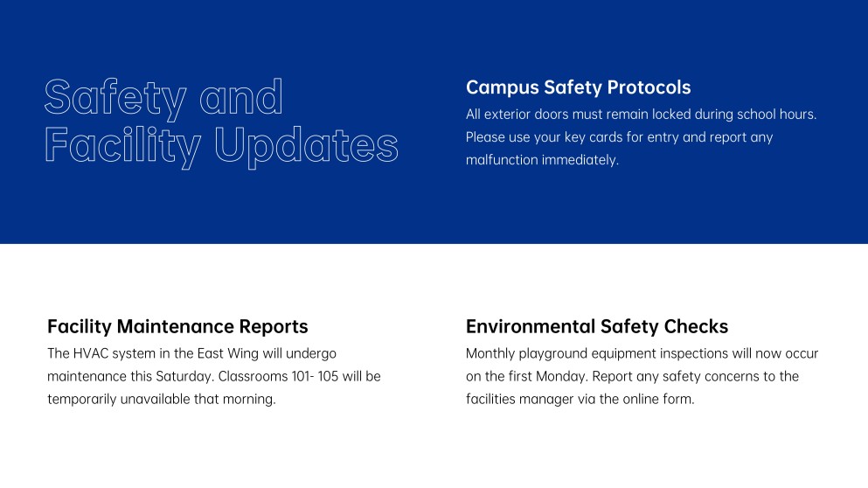This screenshot has height=488, width=868.
Task: Click the 'Classrooms 101- 105' text line
Action: coord(213,376)
